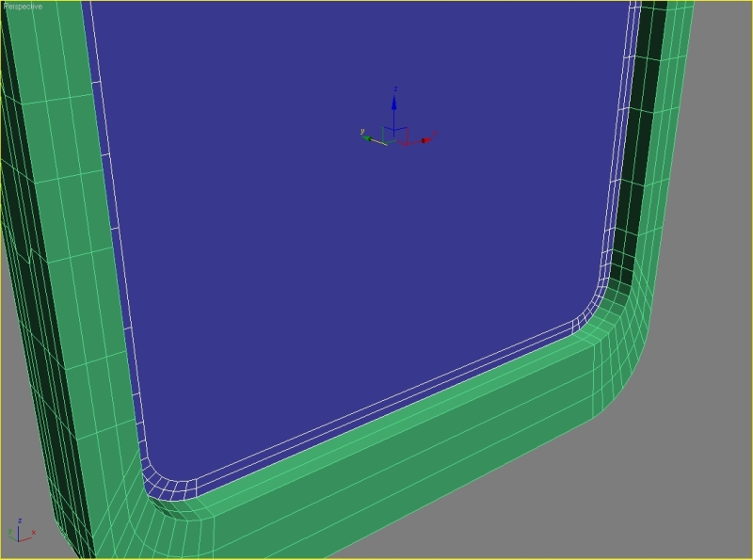Pick the green Y-axis gizmo arrow
The width and height of the screenshot is (753, 560).
(x=370, y=139)
